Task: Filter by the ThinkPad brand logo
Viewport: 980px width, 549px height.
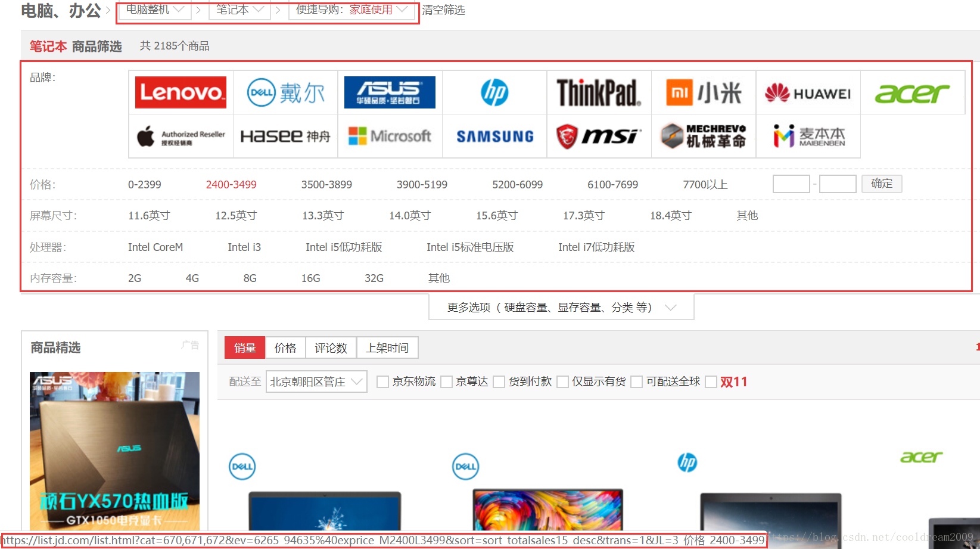Action: tap(599, 92)
